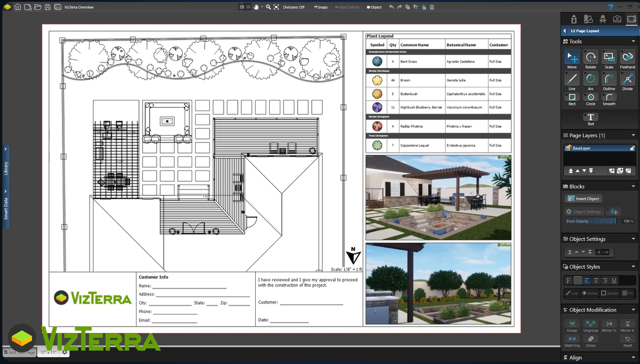Open the folder icon in top toolbar
The image size is (640, 364).
(x=38, y=7)
